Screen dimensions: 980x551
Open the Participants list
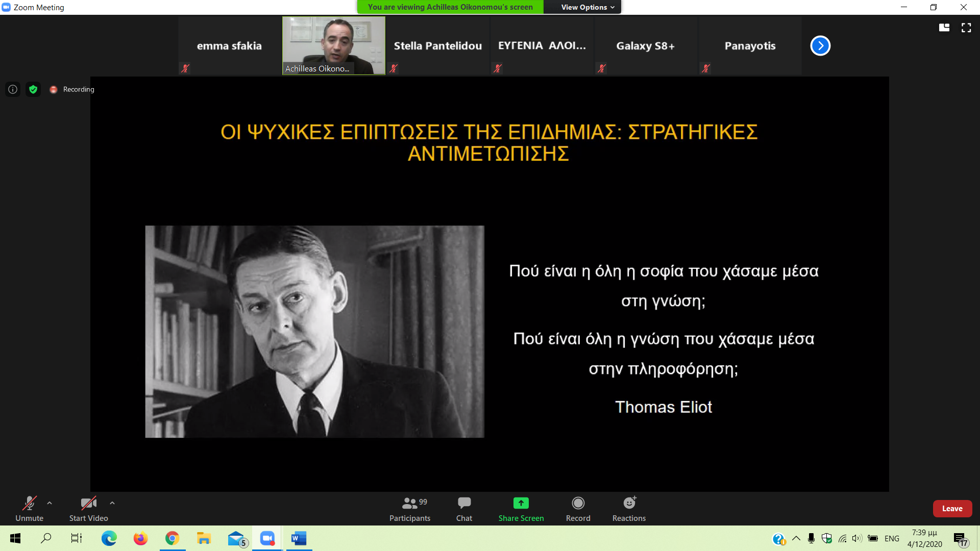[x=410, y=509]
